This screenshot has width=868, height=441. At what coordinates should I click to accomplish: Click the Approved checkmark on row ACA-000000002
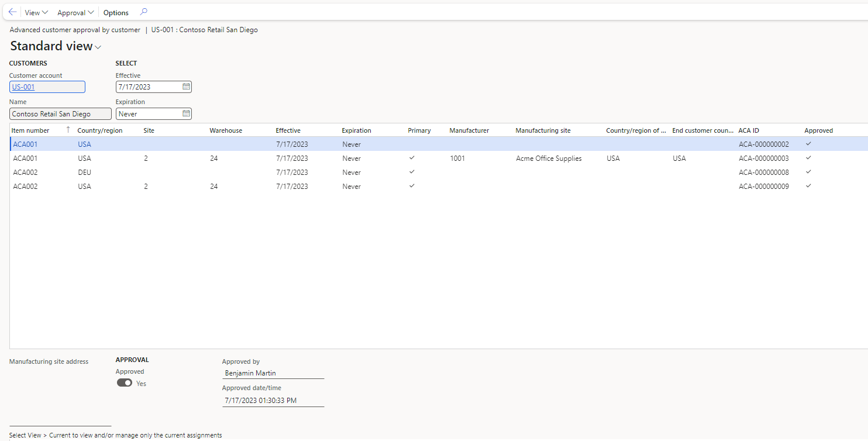click(808, 144)
